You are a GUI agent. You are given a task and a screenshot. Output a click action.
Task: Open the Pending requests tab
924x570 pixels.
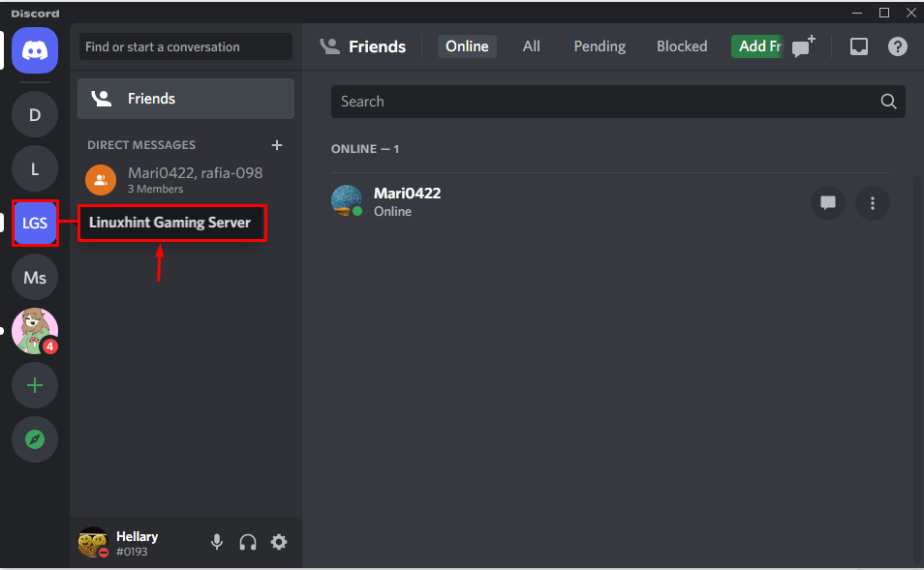[599, 45]
